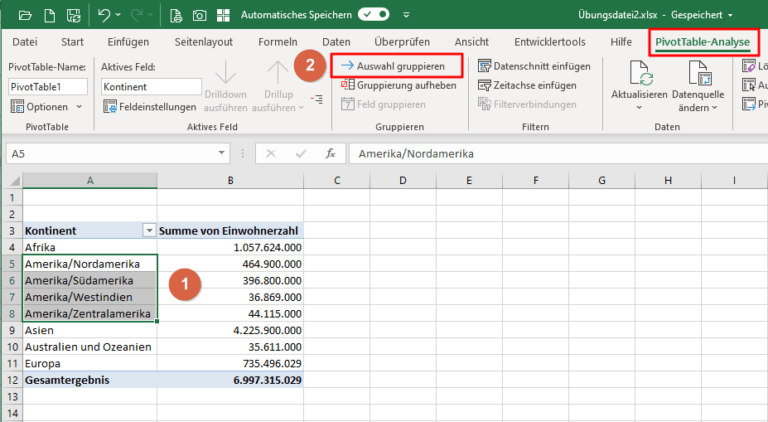Screen dimensions: 768x422
Task: Click the confirm checkmark in formula bar
Action: coord(301,154)
